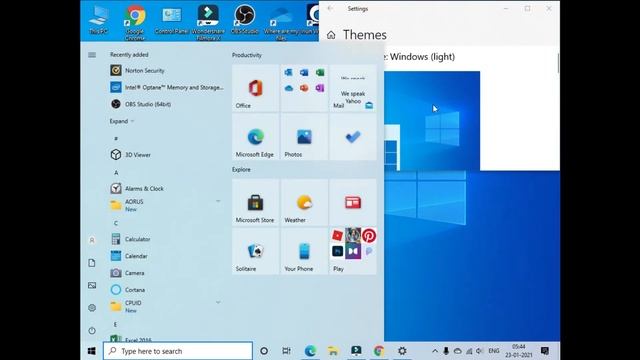
Task: Click the OneDrive cloud tray icon
Action: tap(458, 351)
